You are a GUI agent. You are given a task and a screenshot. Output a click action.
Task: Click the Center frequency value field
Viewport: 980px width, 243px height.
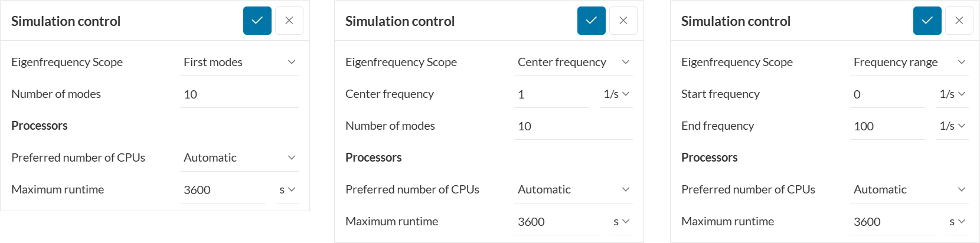551,94
